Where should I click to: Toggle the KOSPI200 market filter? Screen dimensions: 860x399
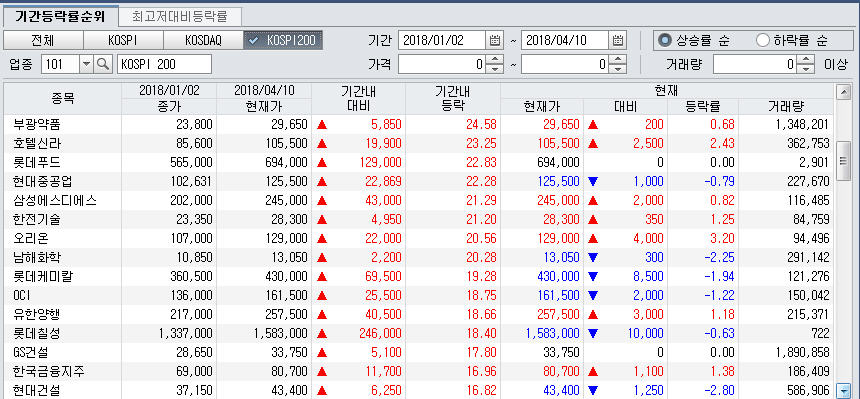pyautogui.click(x=283, y=40)
